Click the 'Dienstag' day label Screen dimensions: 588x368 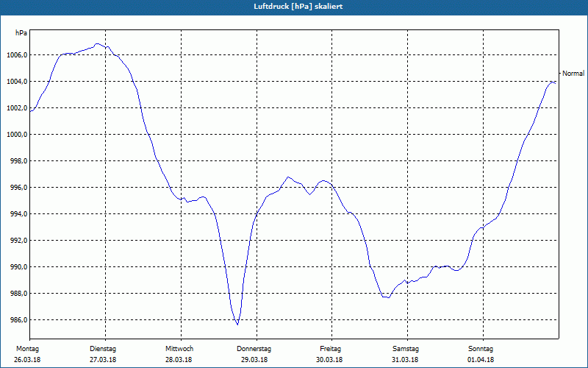[103, 349]
